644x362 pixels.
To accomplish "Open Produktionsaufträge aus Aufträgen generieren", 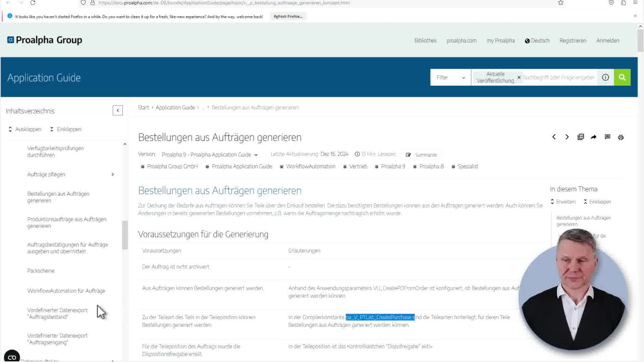I will pyautogui.click(x=67, y=223).
